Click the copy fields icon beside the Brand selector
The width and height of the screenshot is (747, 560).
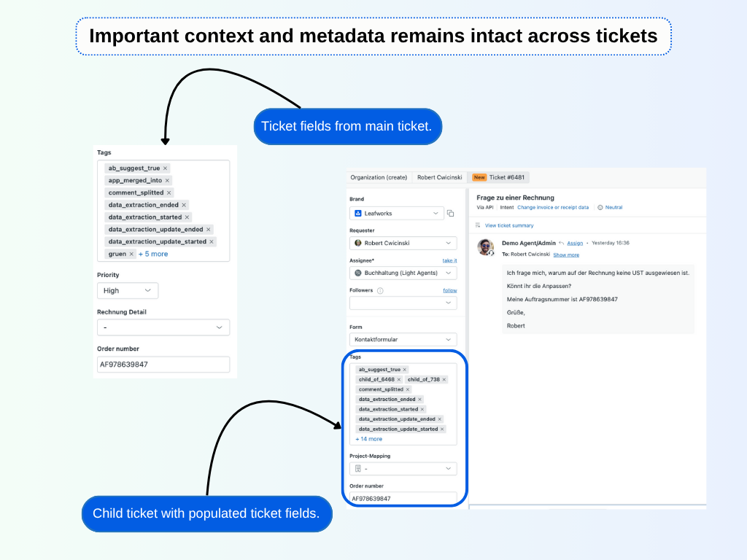tap(450, 214)
